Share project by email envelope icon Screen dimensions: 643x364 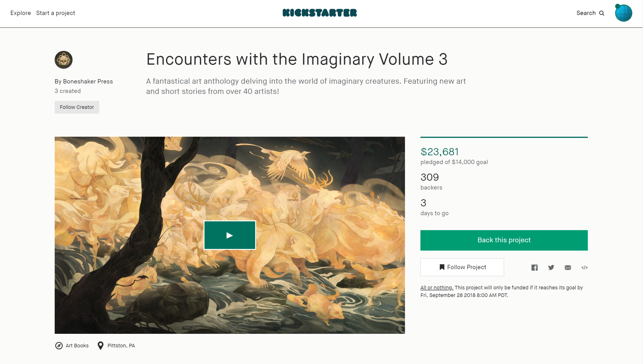click(x=568, y=268)
